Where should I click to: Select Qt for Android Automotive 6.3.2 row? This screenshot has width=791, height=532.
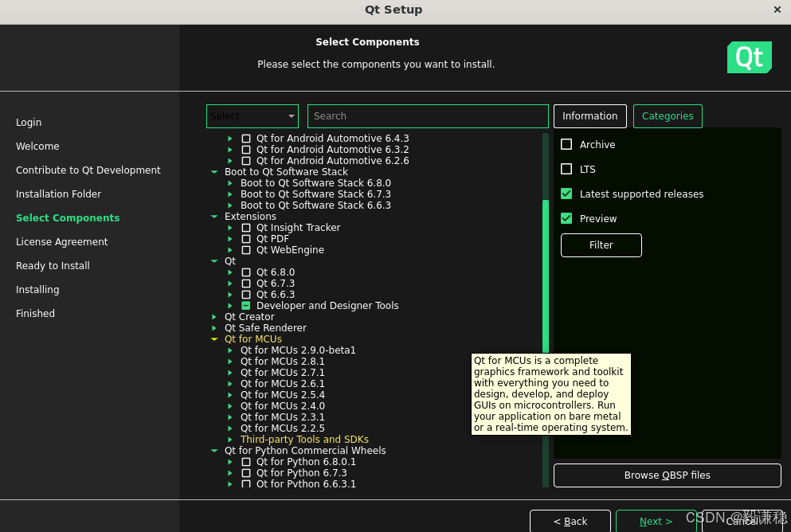[332, 149]
